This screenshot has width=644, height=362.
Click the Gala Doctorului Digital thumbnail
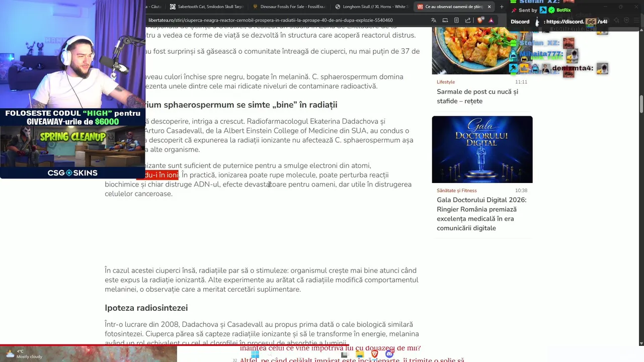click(x=482, y=149)
